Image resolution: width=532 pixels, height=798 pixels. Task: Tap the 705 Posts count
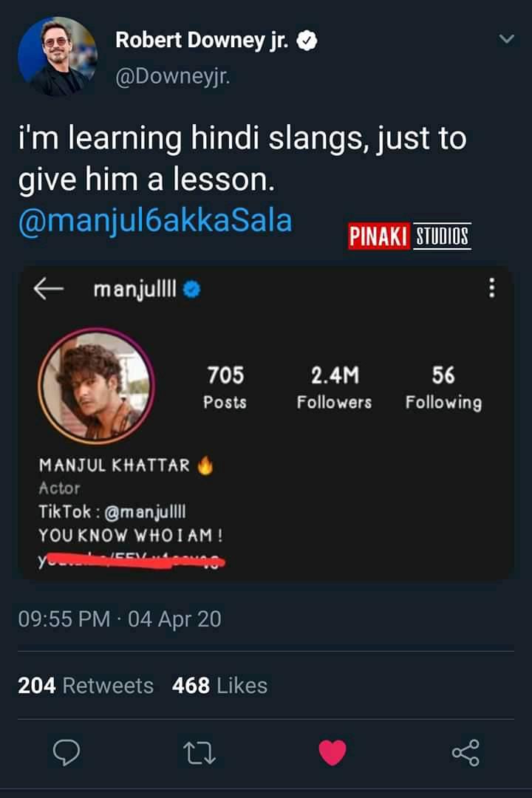pos(225,387)
